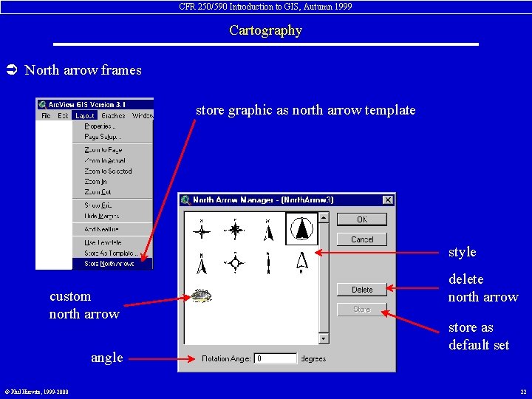
Task: Choose Page Setup... from Layout menu
Action: 112,137
